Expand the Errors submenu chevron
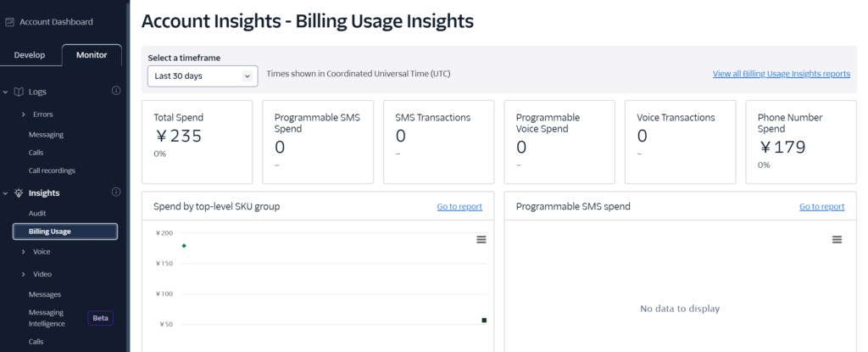 click(x=24, y=115)
